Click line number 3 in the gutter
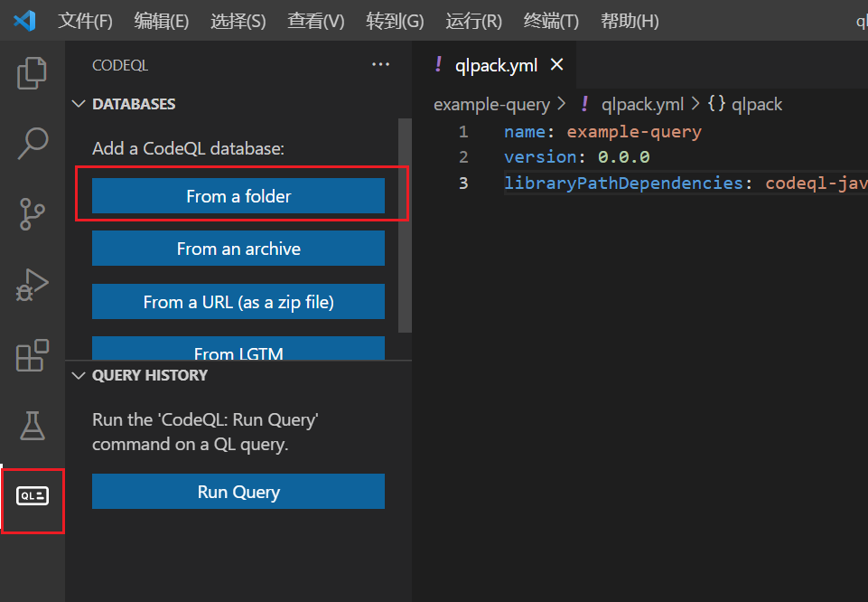 pos(463,183)
